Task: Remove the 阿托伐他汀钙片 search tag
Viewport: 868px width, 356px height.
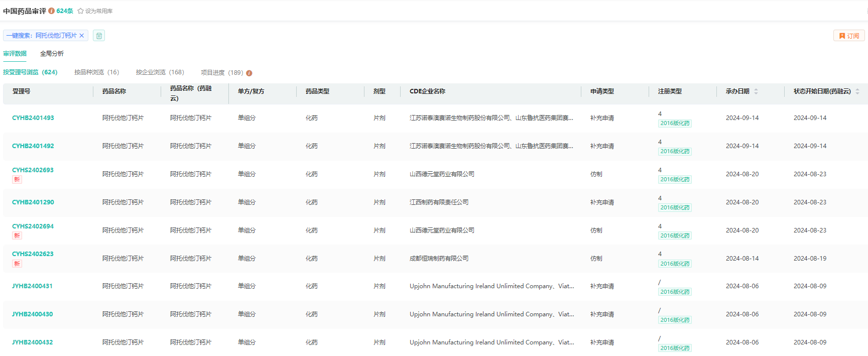Action: tap(82, 36)
